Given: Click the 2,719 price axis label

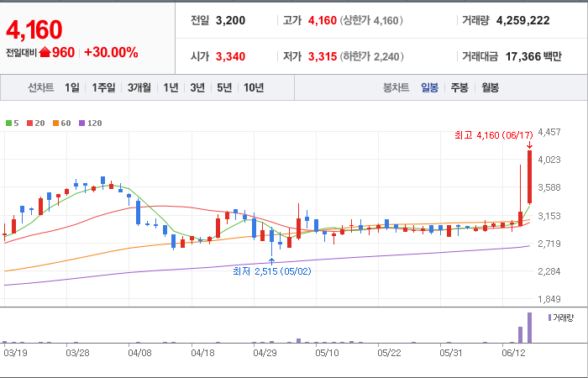Looking at the screenshot, I should tap(549, 244).
